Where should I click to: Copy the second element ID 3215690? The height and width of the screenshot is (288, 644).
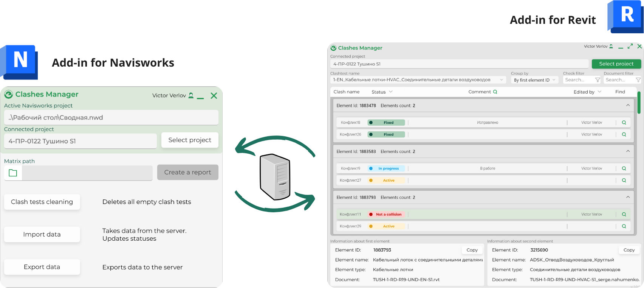pos(629,250)
